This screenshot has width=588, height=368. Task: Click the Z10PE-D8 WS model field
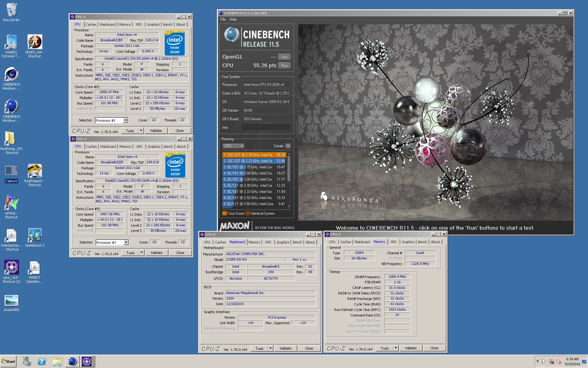(x=254, y=259)
